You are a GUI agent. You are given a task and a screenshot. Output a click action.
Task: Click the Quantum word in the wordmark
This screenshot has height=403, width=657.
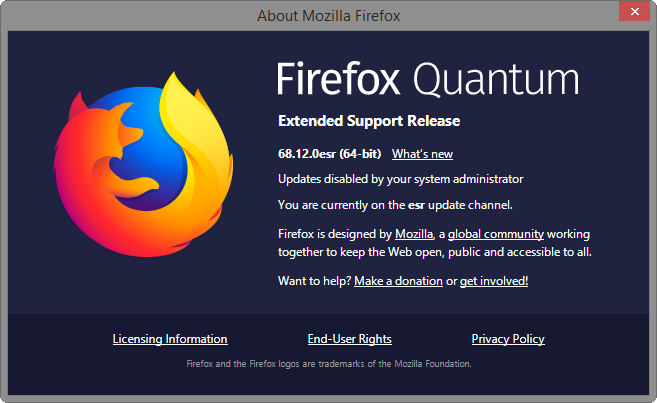(496, 81)
